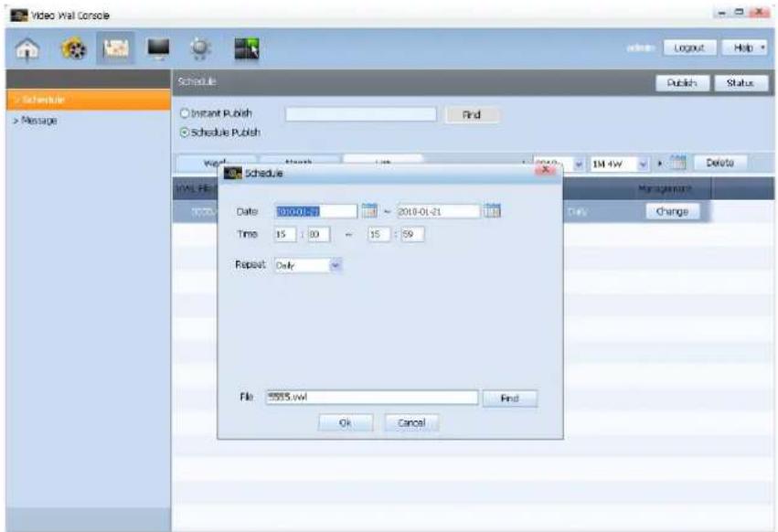Click the start hour field

point(285,234)
